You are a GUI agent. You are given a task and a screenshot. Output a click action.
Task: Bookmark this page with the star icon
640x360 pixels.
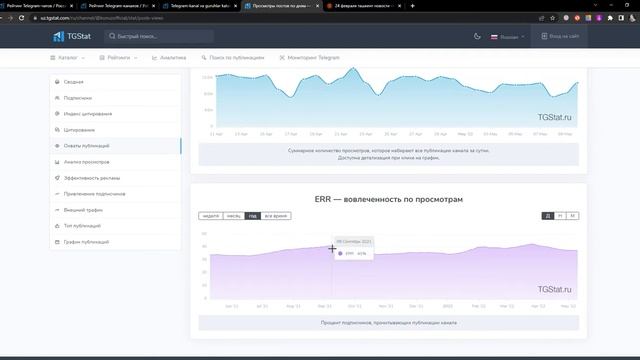[x=553, y=18]
